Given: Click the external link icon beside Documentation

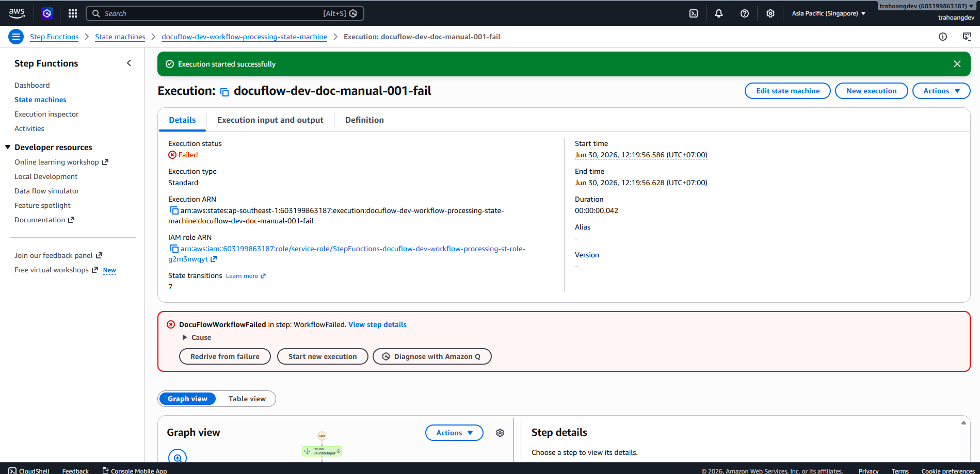Looking at the screenshot, I should (x=71, y=220).
